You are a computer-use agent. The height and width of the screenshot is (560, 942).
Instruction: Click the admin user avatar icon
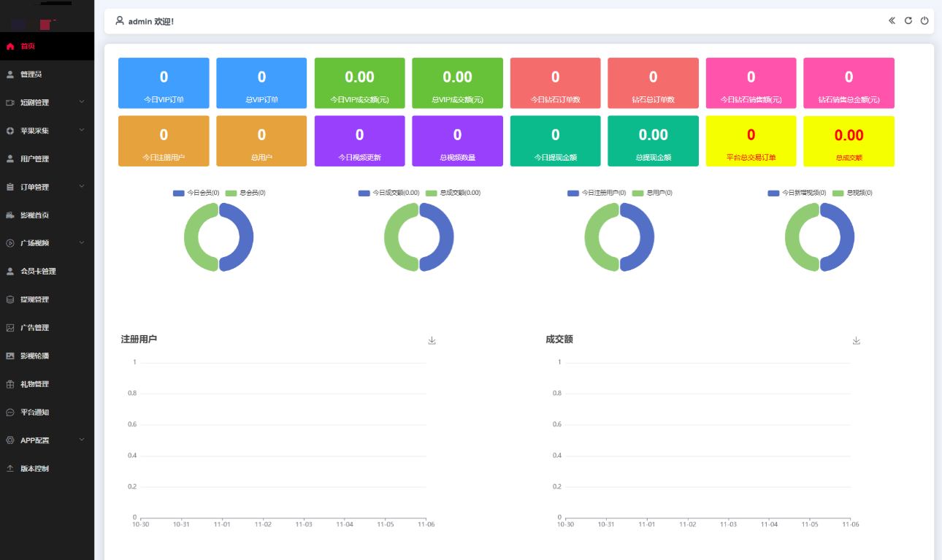tap(120, 21)
